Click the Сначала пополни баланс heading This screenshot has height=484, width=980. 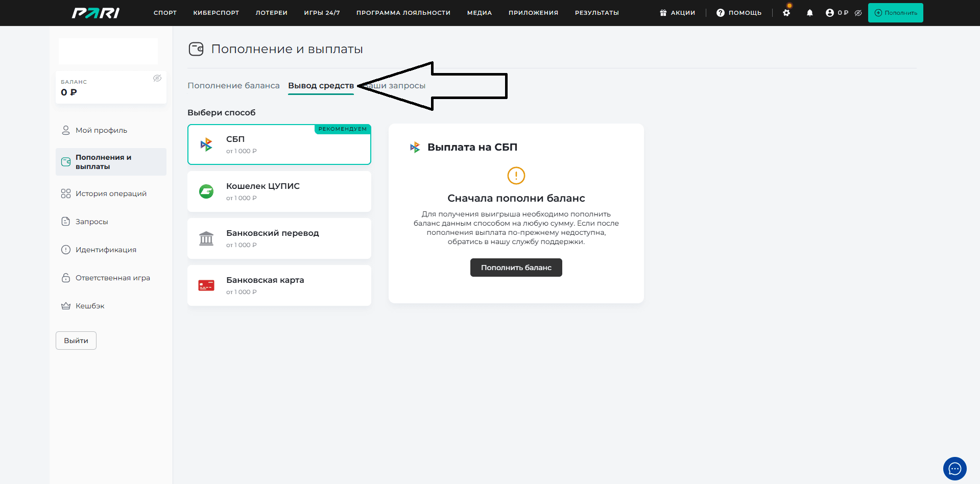pyautogui.click(x=516, y=198)
